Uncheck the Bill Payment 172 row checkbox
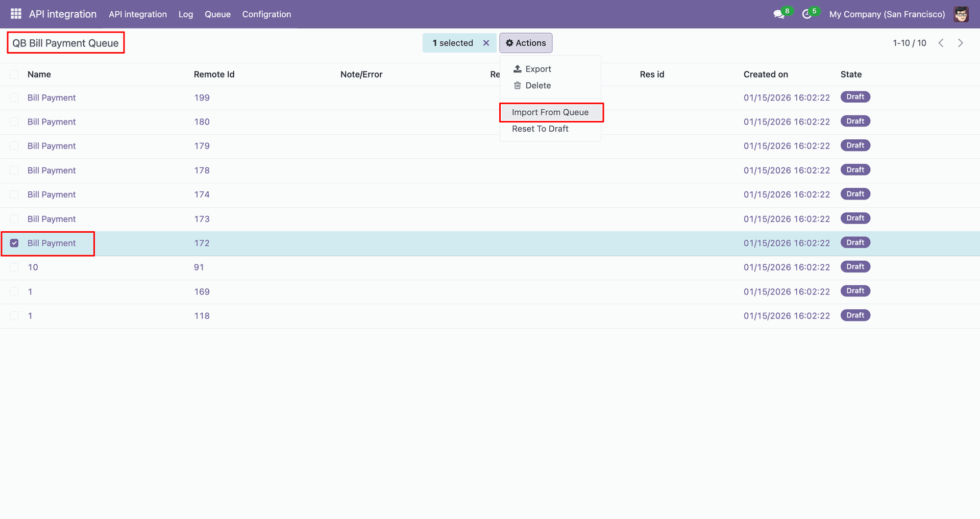This screenshot has width=980, height=519. (14, 243)
